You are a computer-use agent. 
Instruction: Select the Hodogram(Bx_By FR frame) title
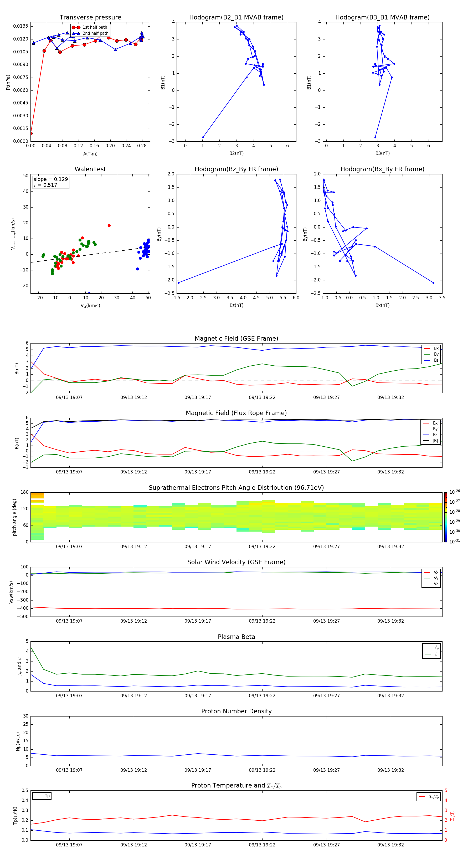pyautogui.click(x=382, y=169)
